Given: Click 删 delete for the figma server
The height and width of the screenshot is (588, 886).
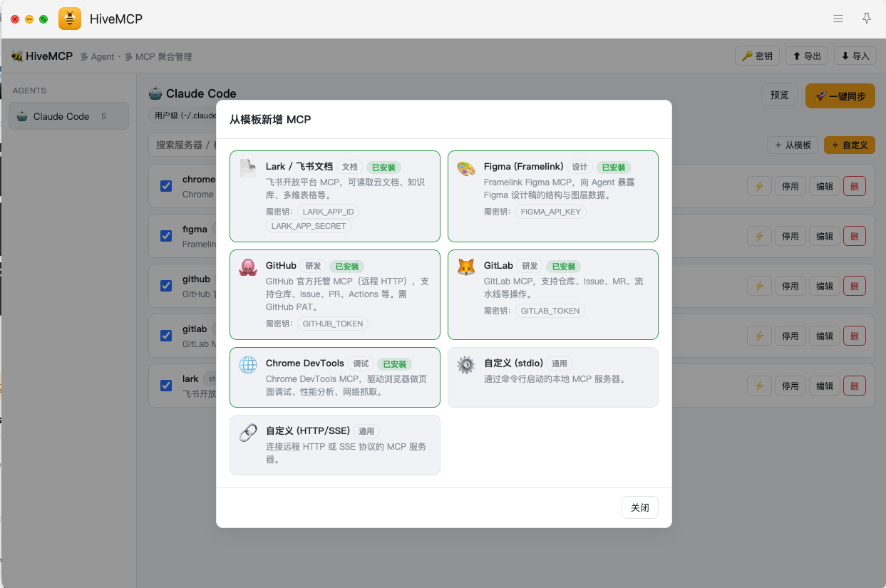Looking at the screenshot, I should (x=855, y=236).
